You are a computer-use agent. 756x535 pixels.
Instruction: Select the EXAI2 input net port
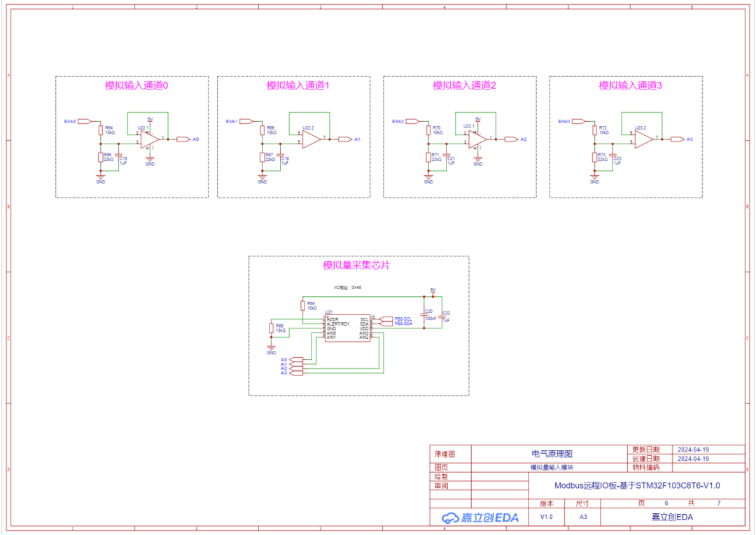coord(413,122)
